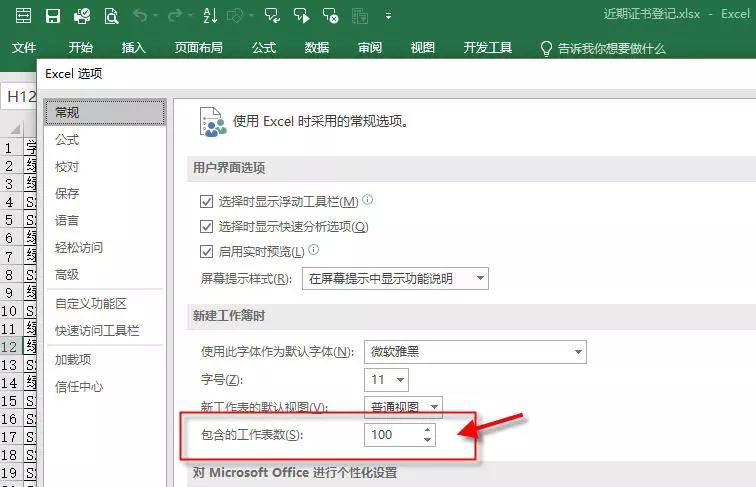Click the worksheet count field showing 100
The image size is (756, 487).
392,435
